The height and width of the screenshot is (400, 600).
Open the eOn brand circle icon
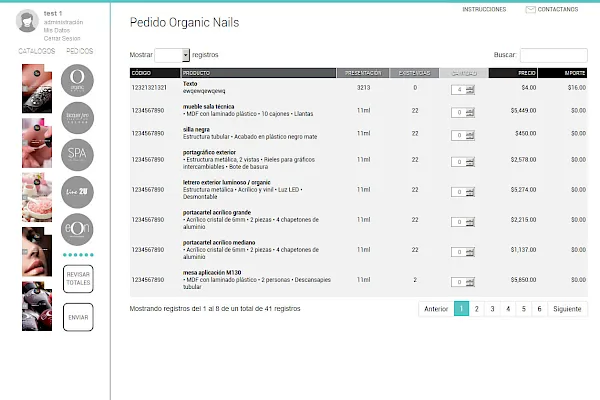(x=77, y=229)
